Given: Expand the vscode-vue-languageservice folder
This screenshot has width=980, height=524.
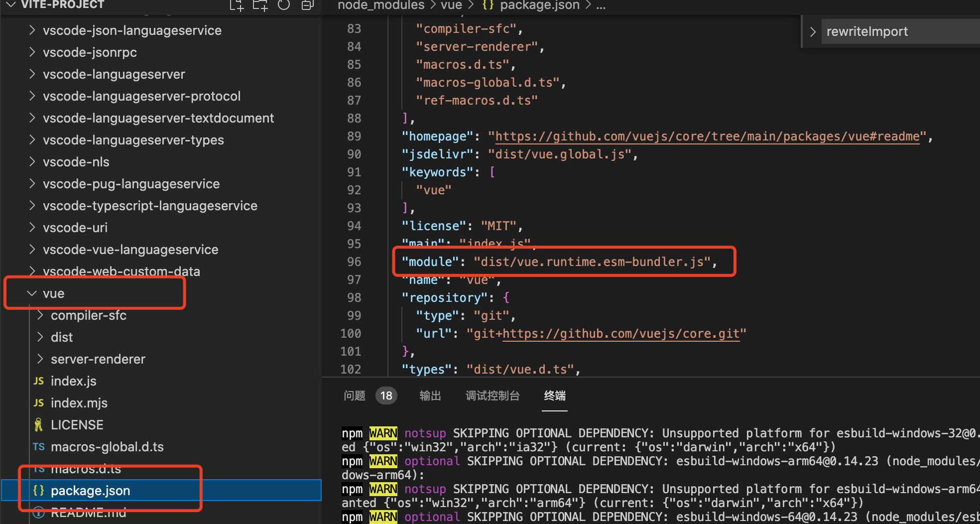Looking at the screenshot, I should 32,250.
